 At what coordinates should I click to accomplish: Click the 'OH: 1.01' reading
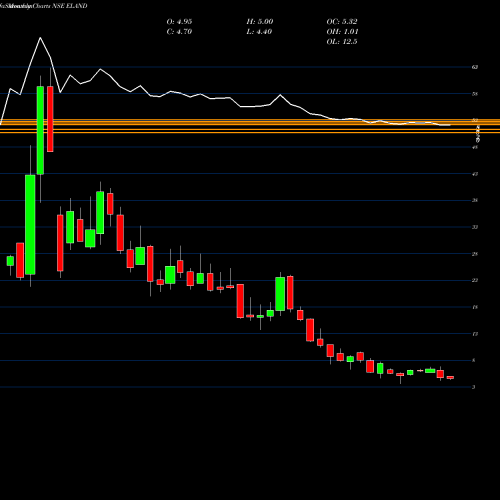tap(342, 32)
